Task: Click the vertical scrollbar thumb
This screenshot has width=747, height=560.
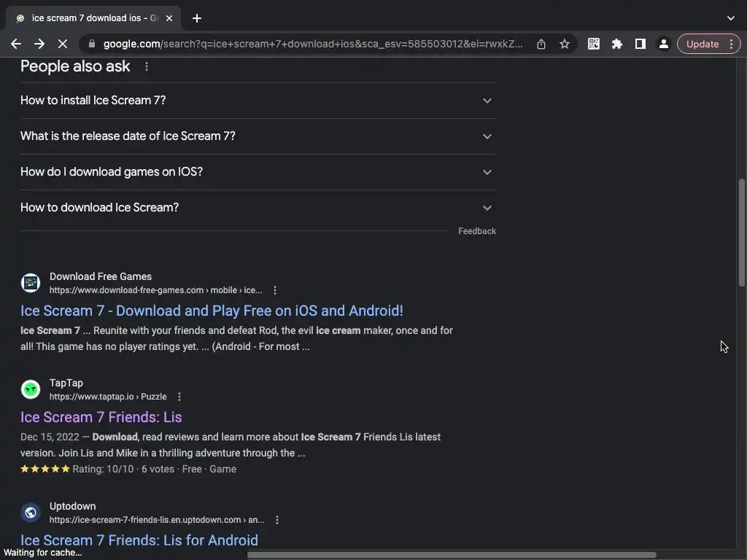Action: (x=742, y=233)
